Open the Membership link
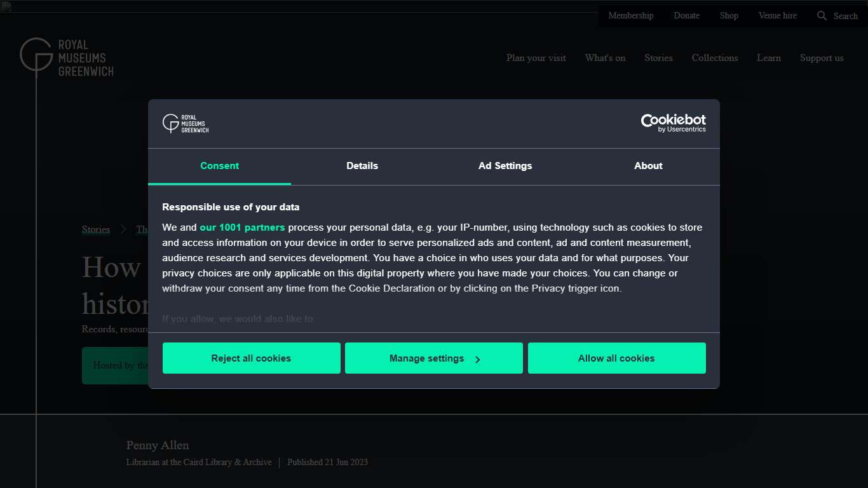The image size is (868, 488). 630,16
